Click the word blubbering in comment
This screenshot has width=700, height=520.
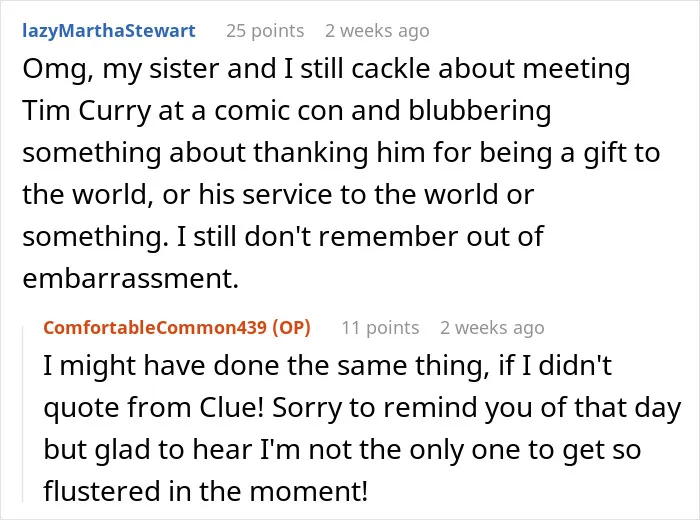click(x=480, y=111)
